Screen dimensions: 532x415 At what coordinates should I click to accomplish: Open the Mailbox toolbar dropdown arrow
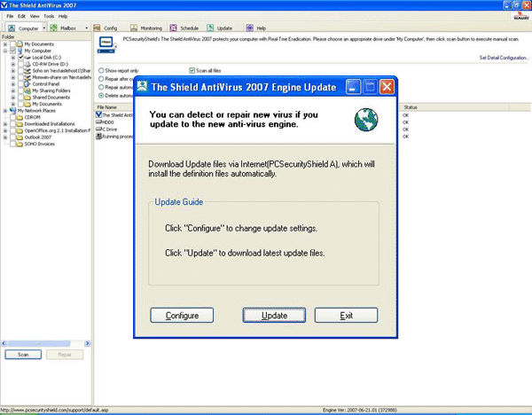coord(87,27)
